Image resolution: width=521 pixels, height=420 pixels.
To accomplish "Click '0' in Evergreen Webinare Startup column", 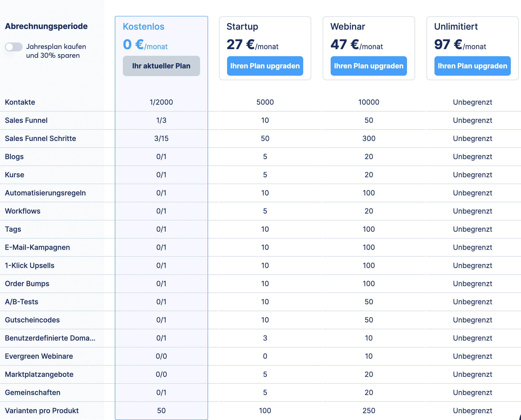I will (x=265, y=356).
